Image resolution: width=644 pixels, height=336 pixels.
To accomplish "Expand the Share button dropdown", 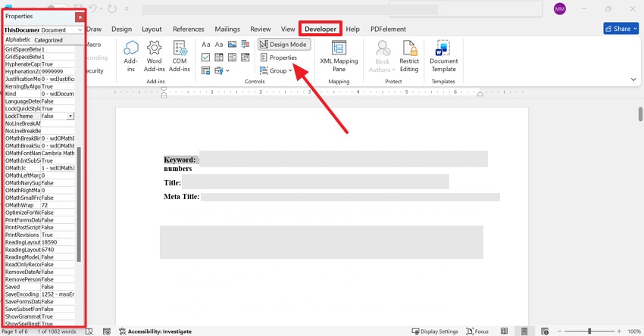I will pyautogui.click(x=636, y=29).
